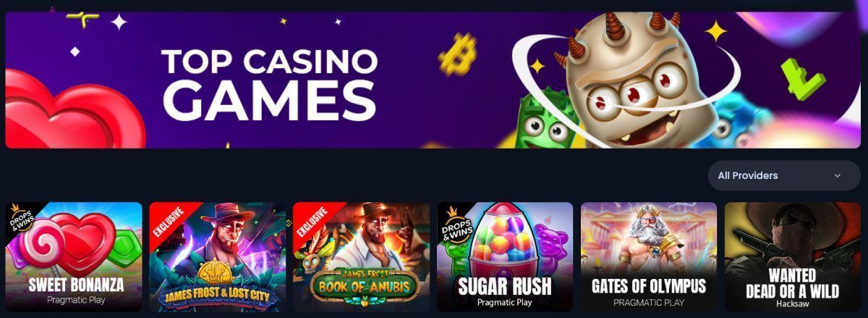
Task: Open James Frost Book of Anubis game
Action: [362, 257]
